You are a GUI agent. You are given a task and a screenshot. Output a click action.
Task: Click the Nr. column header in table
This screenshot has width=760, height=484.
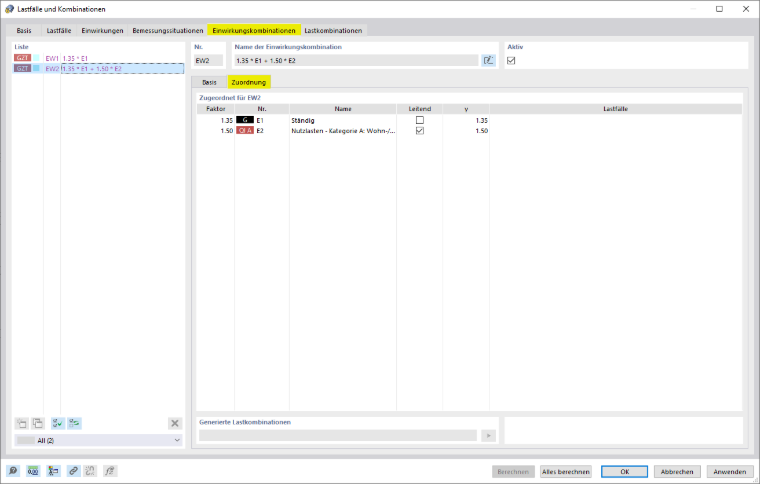coord(262,109)
